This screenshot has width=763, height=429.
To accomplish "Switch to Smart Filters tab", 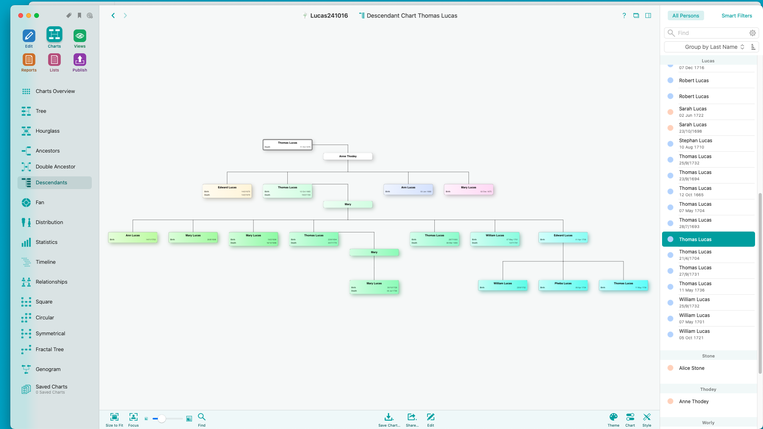I will (x=736, y=16).
